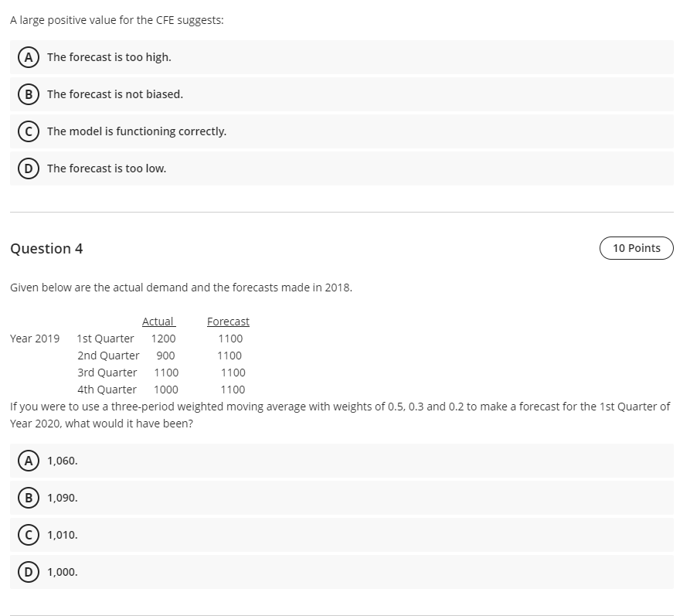Click the CFE question prompt text
The image size is (690, 616).
pyautogui.click(x=117, y=20)
